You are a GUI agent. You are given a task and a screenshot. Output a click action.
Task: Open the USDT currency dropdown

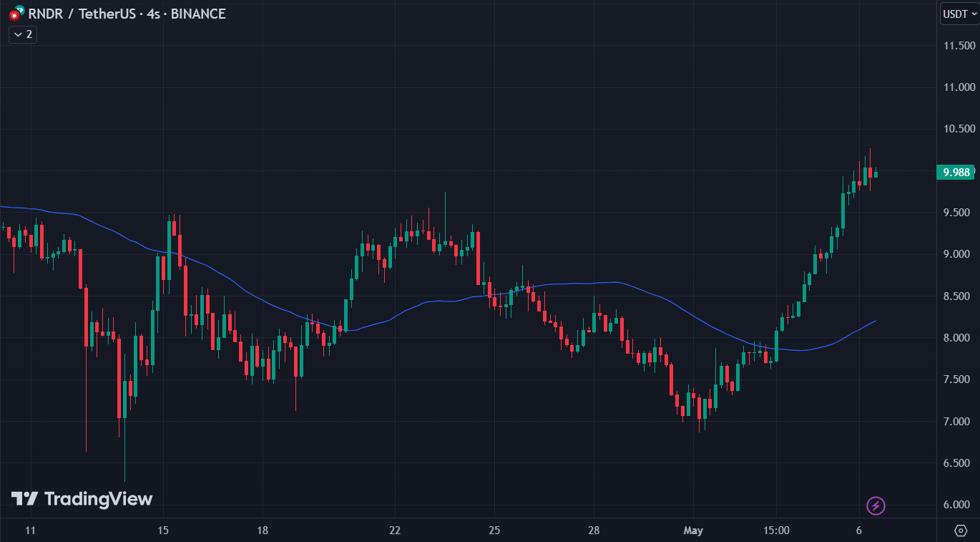point(957,14)
